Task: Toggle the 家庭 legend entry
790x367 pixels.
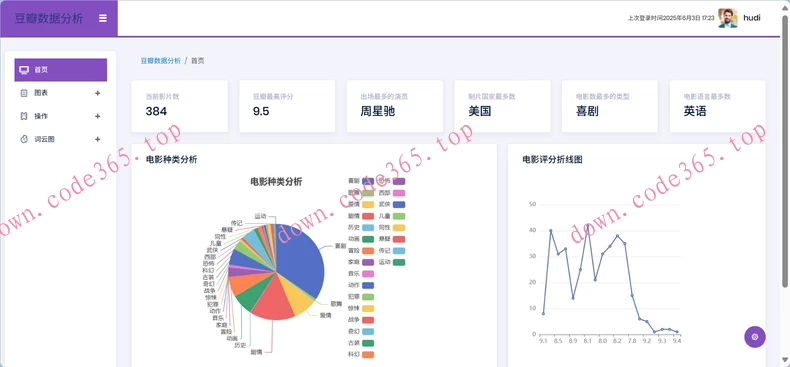Action: click(361, 262)
